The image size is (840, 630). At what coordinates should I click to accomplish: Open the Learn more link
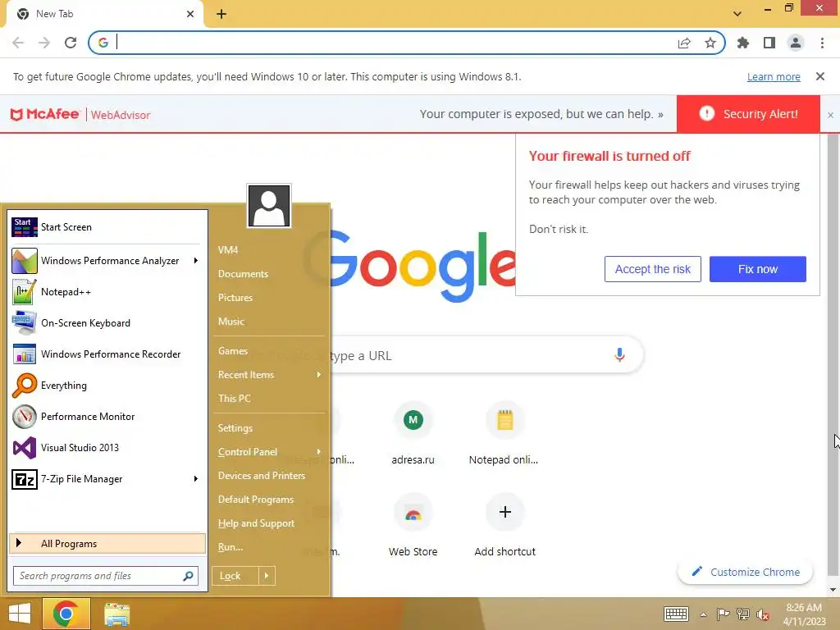774,76
